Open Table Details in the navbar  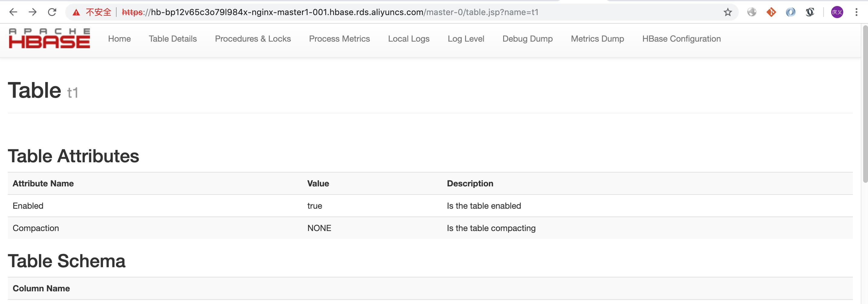click(172, 39)
